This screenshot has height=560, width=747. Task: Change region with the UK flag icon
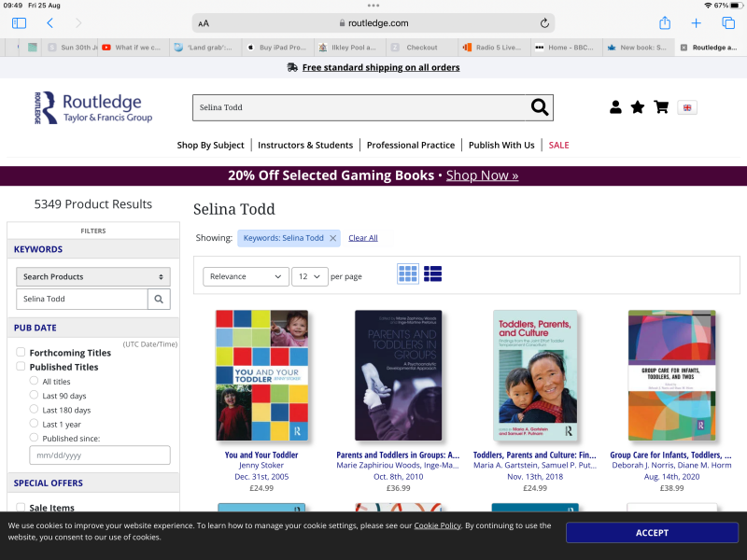coord(687,107)
